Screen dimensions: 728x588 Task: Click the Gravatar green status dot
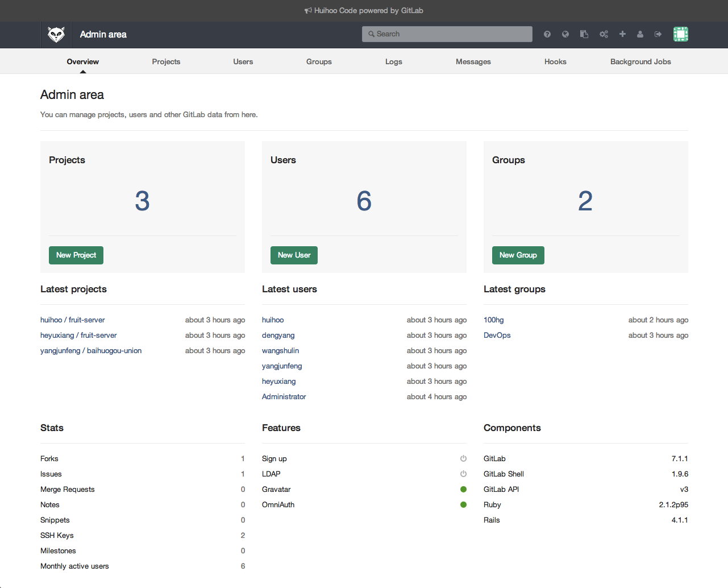[463, 489]
